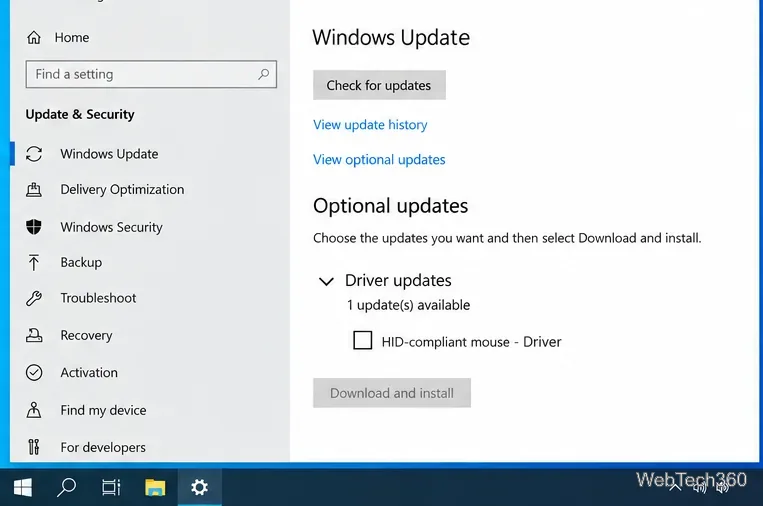Focus the Find a setting search box
This screenshot has height=506, width=763.
pos(151,74)
